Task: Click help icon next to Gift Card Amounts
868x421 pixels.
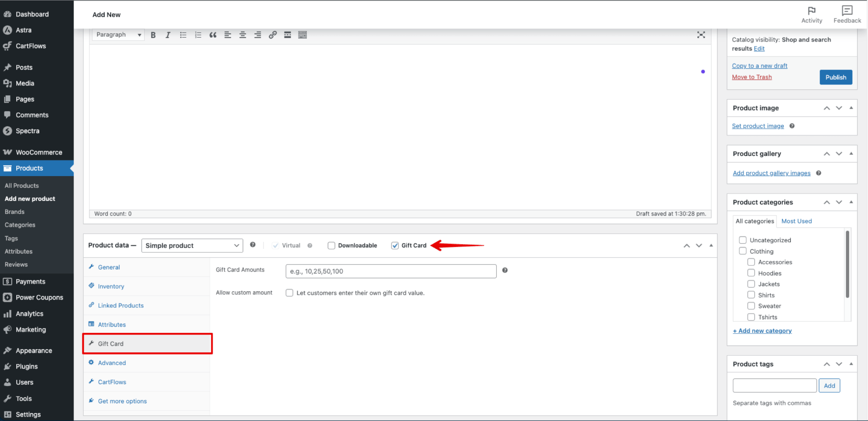Action: click(505, 270)
